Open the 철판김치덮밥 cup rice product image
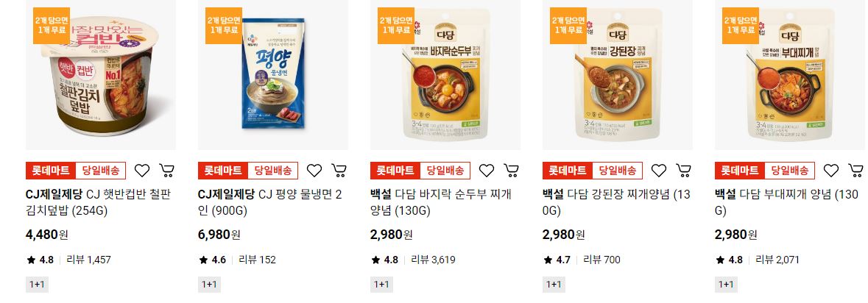 (101, 74)
